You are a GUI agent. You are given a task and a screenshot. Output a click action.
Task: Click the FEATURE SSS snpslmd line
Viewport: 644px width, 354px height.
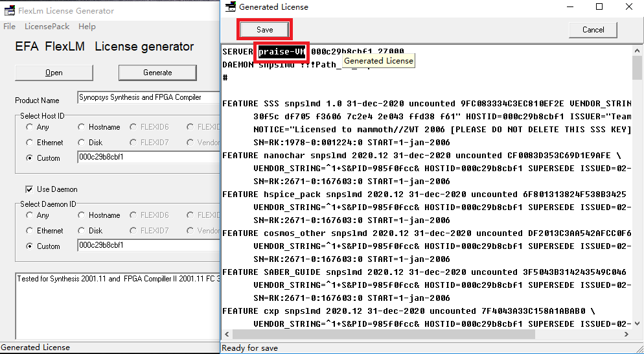click(x=427, y=104)
